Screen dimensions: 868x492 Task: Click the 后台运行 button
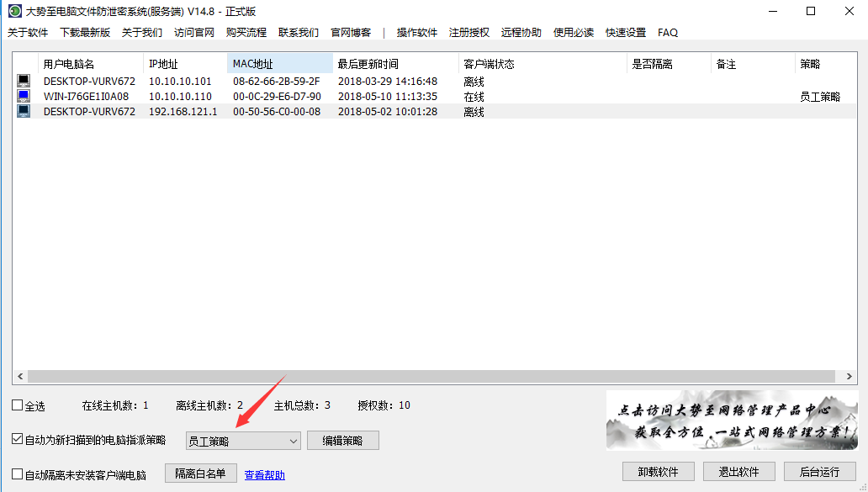point(819,472)
